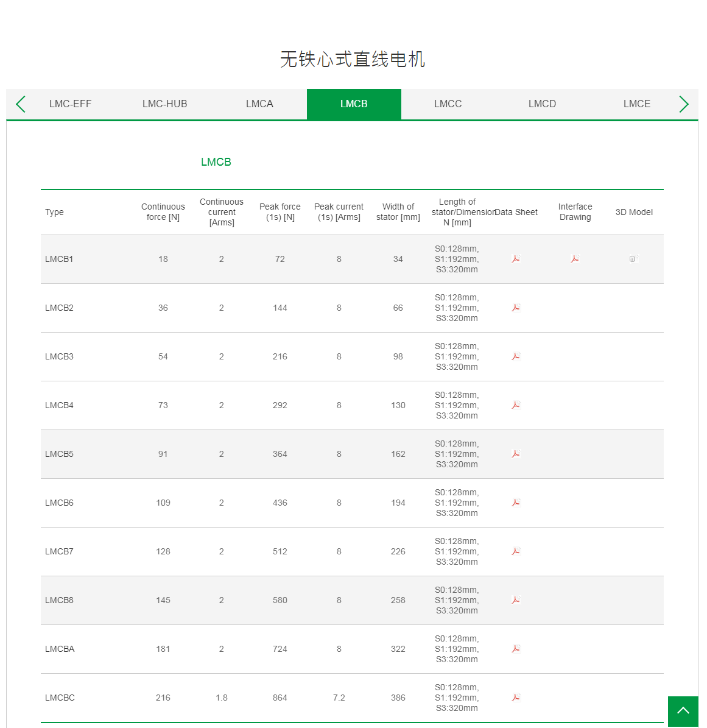Download LMCB6 data sheet PDF

coord(516,503)
